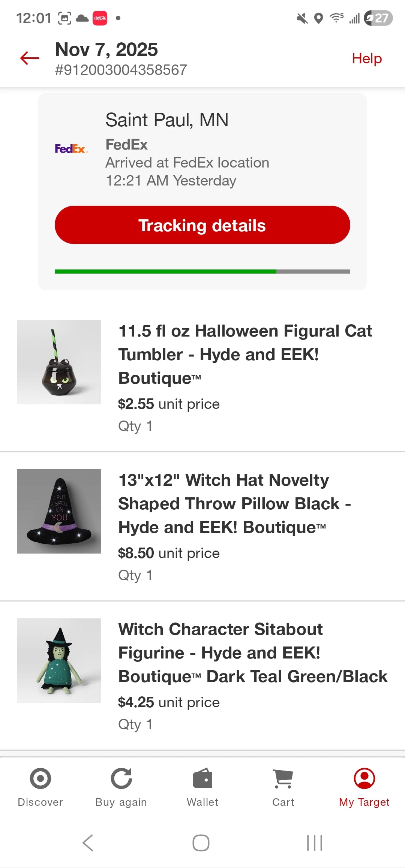Image resolution: width=405 pixels, height=868 pixels.
Task: Tap the FedEx carrier logo
Action: (71, 149)
